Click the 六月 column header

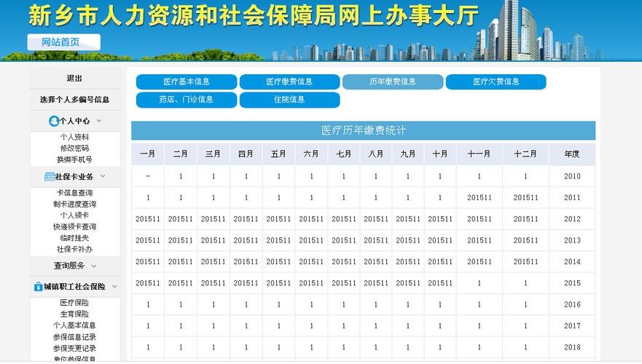pyautogui.click(x=311, y=154)
